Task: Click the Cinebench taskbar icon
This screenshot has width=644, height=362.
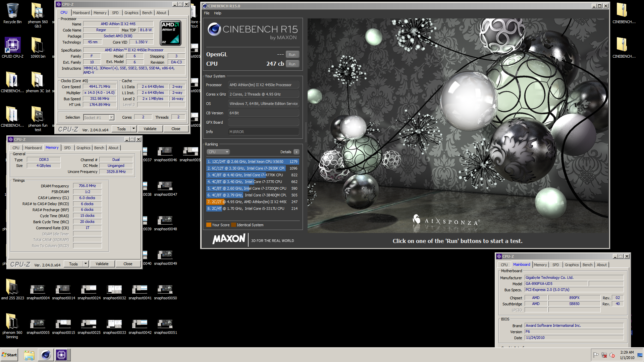Action: pyautogui.click(x=46, y=355)
